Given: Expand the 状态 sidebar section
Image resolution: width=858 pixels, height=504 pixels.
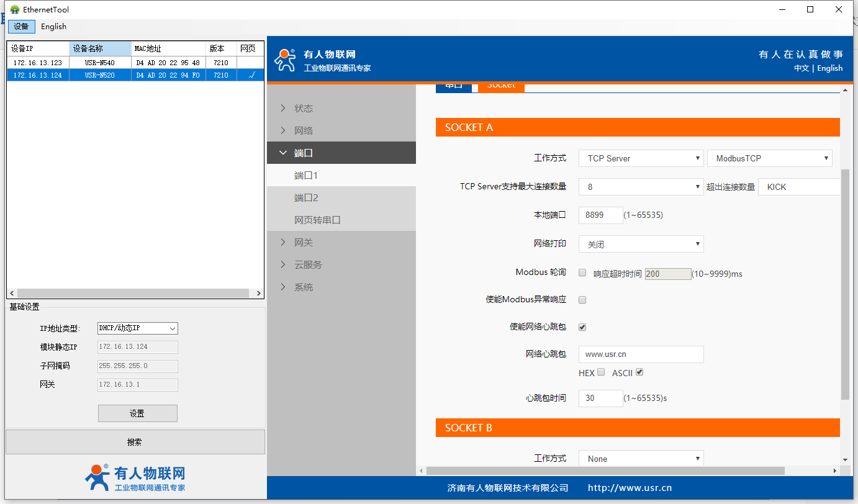Looking at the screenshot, I should [303, 109].
